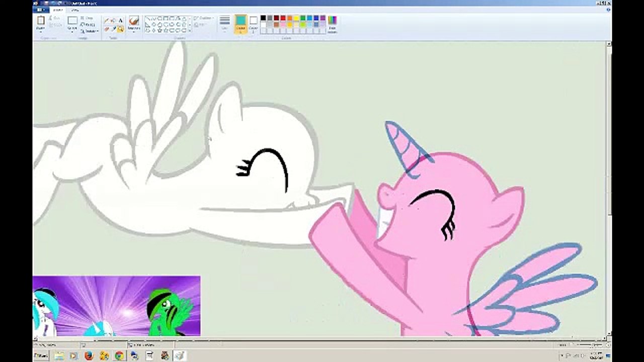Image resolution: width=644 pixels, height=362 pixels.
Task: Open Edit colors dialog
Action: coord(333,24)
